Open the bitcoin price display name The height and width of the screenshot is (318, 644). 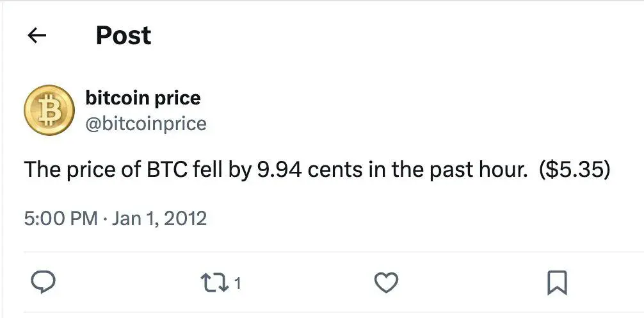(143, 98)
